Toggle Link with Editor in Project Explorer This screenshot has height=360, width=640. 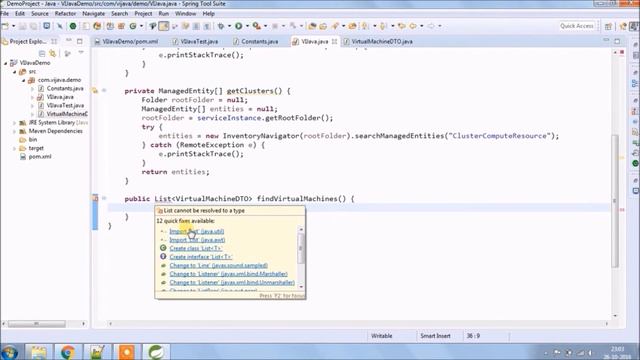click(53, 53)
